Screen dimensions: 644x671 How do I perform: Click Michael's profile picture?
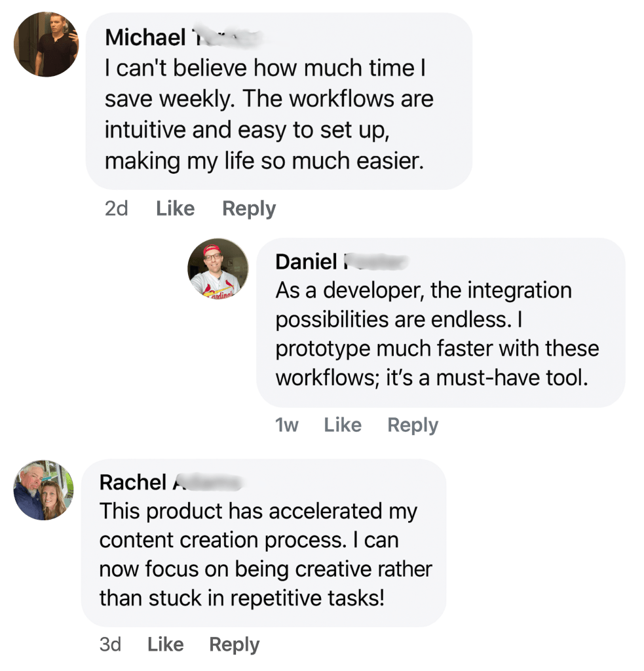pos(46,45)
